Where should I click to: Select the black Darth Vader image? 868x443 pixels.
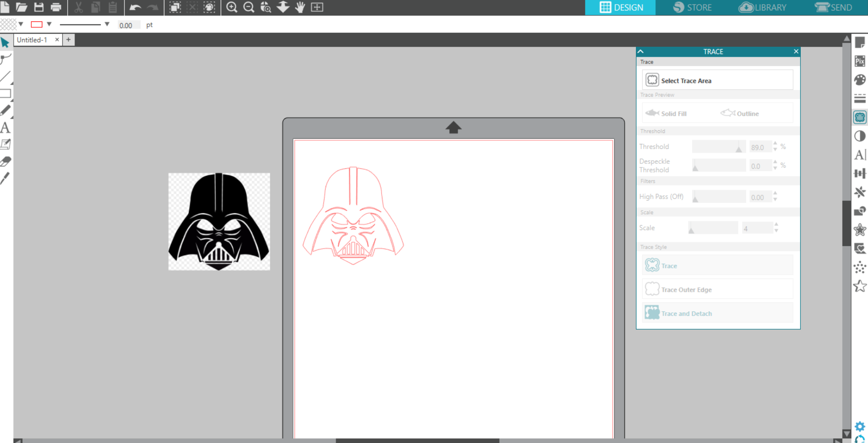[219, 221]
